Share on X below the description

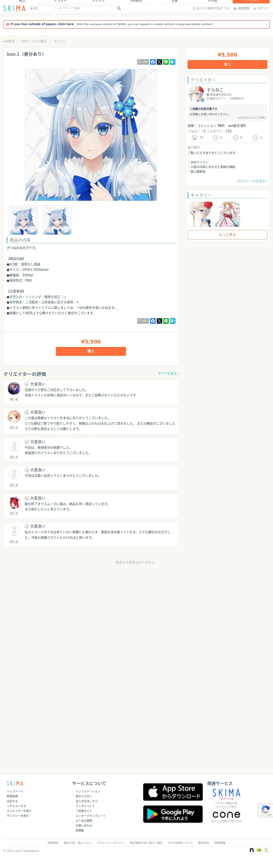159,321
